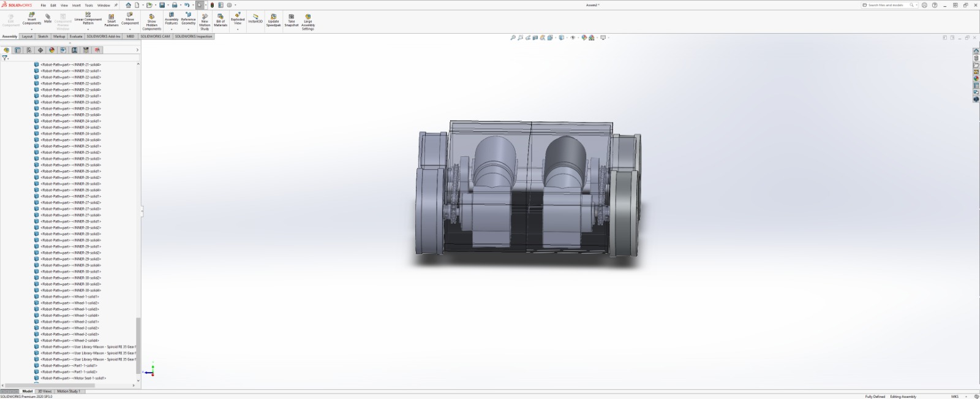Click Take Snapshot
Image resolution: width=980 pixels, height=399 pixels.
[292, 20]
